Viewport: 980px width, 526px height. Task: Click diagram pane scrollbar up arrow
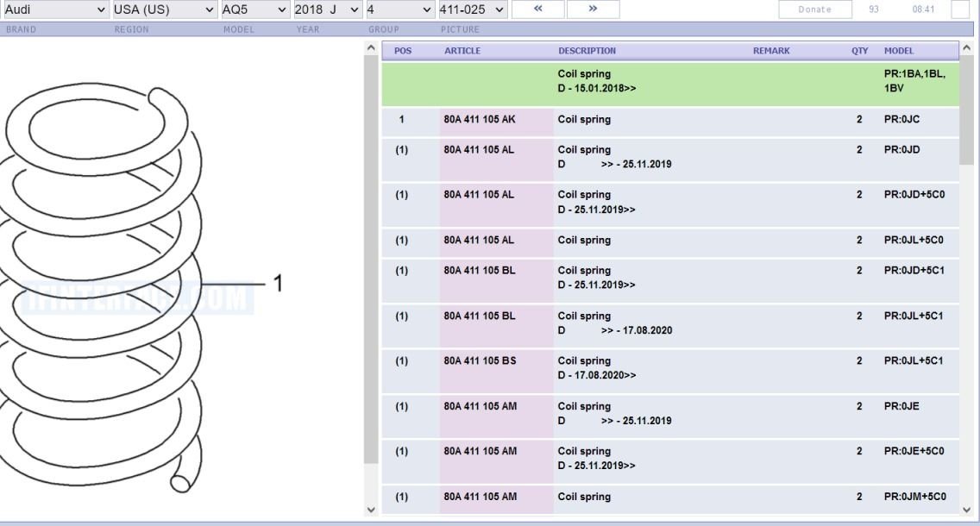[371, 47]
